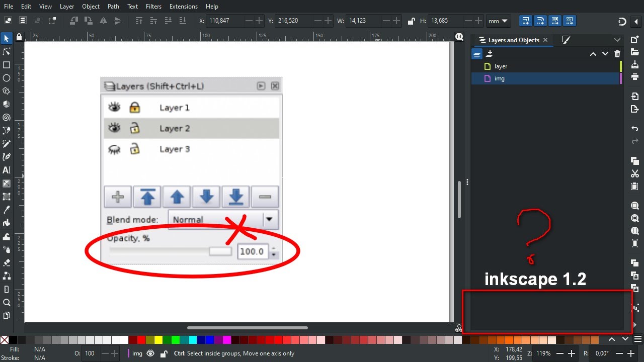Toggle move gradients with objects
Viewport: 644px width, 362px height.
[x=555, y=21]
